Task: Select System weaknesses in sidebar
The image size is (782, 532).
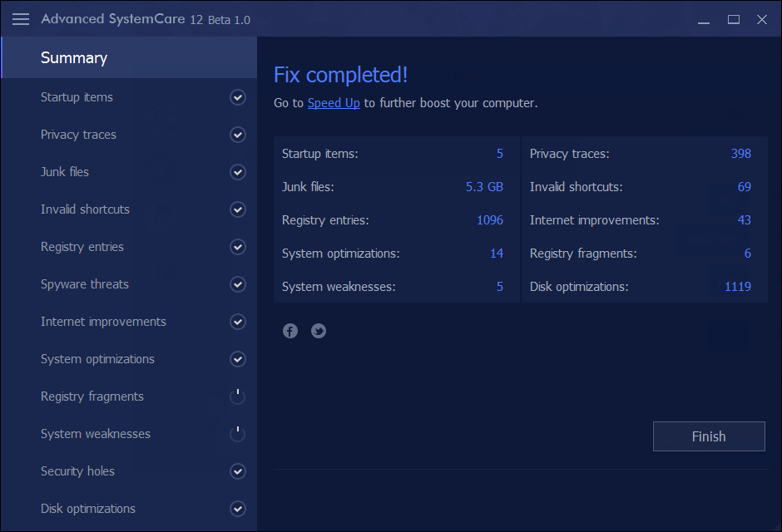Action: (129, 434)
